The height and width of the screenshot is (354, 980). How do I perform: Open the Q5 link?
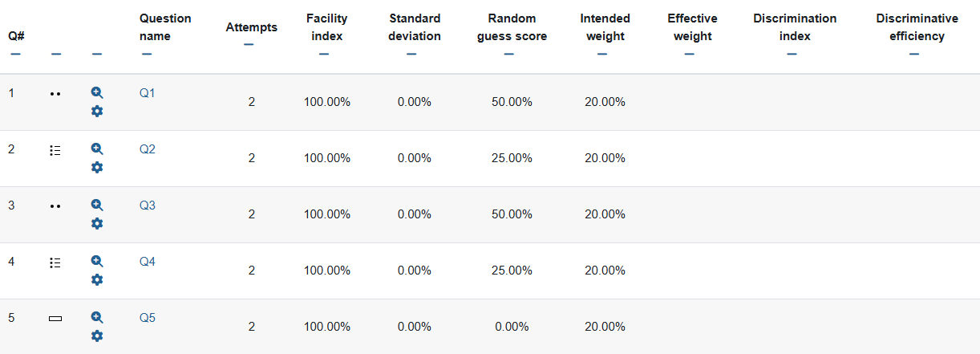point(147,318)
